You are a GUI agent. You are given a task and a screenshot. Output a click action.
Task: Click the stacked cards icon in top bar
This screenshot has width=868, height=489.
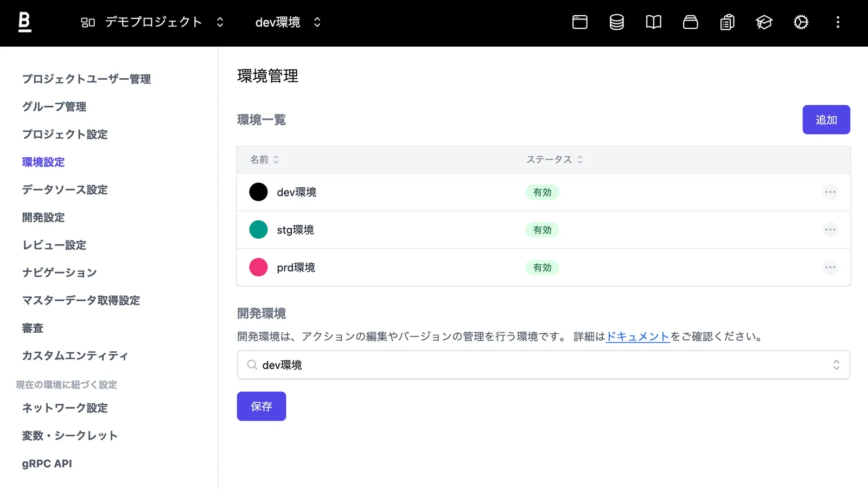(x=691, y=22)
